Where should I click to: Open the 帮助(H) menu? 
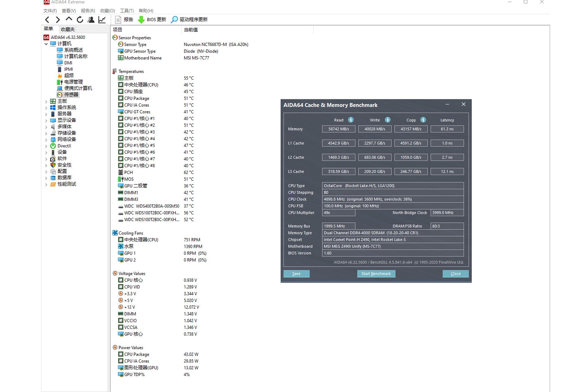point(146,11)
